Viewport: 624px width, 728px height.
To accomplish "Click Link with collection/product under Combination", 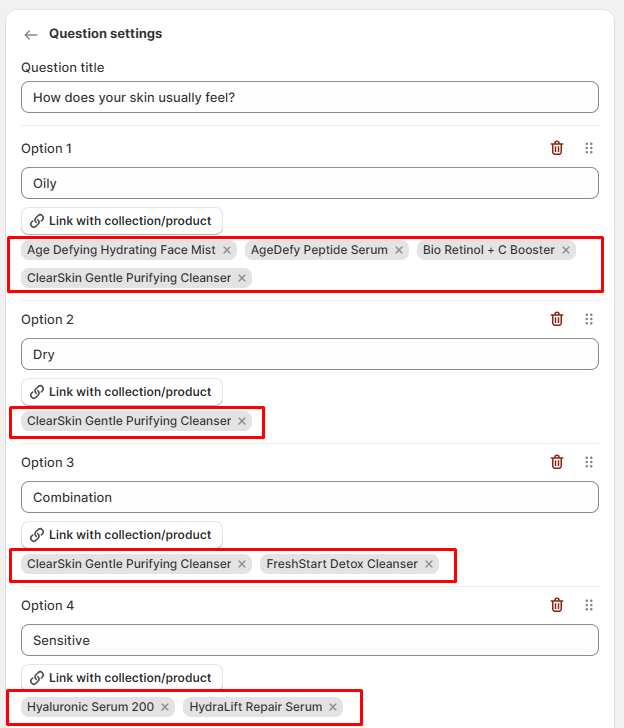I will (x=121, y=535).
